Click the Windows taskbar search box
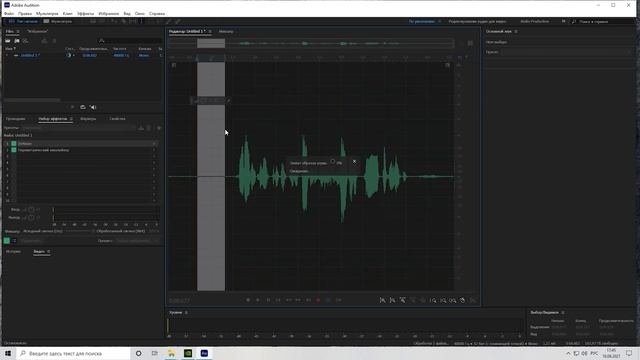 pos(74,353)
